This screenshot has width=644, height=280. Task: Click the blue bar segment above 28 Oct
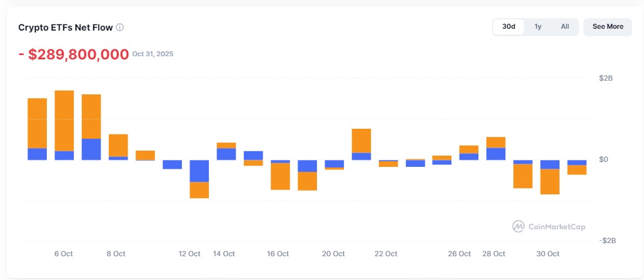coord(496,154)
